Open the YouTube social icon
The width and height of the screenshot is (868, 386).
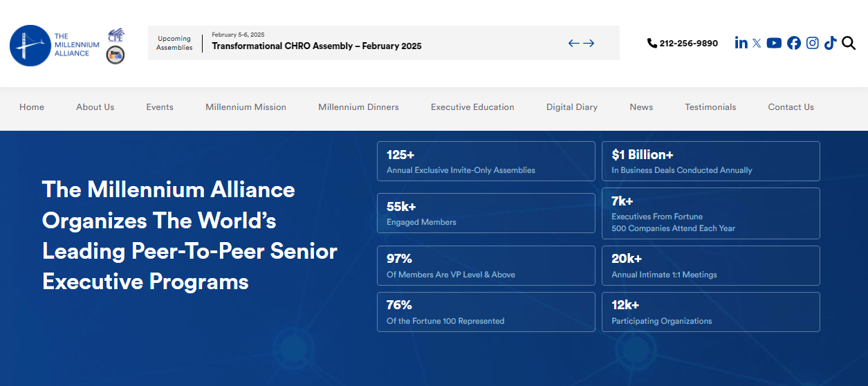click(x=774, y=43)
